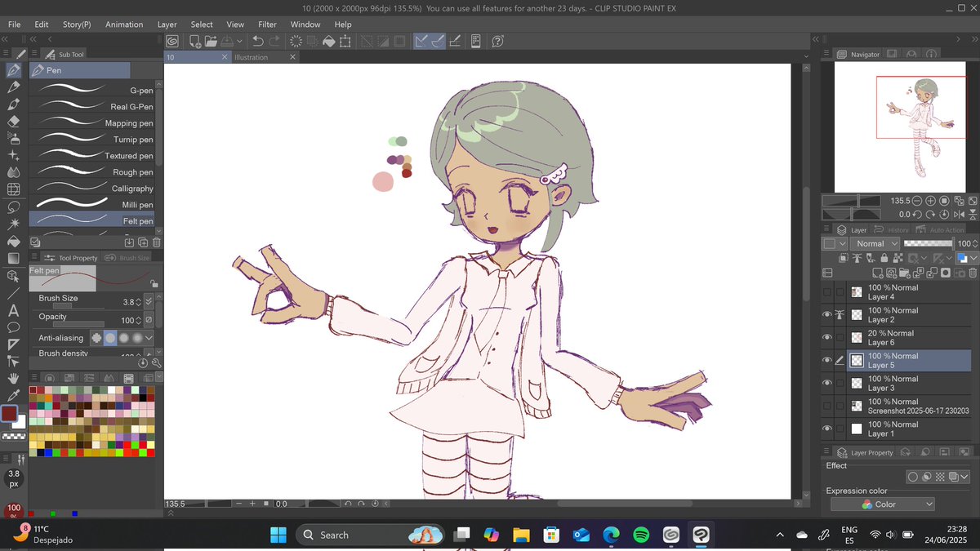Click the Undo icon in the top toolbar
Image resolution: width=980 pixels, height=551 pixels.
click(x=256, y=41)
